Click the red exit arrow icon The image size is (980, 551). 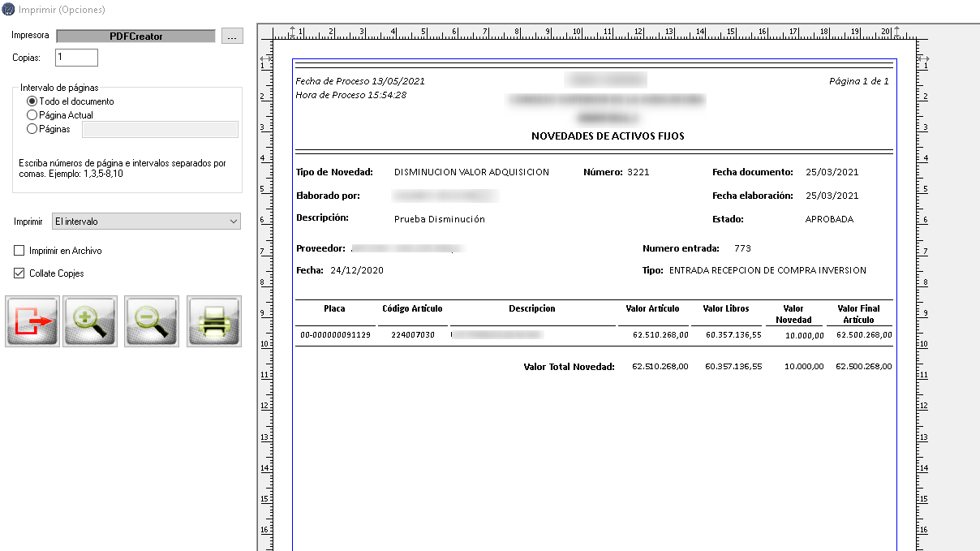point(32,322)
